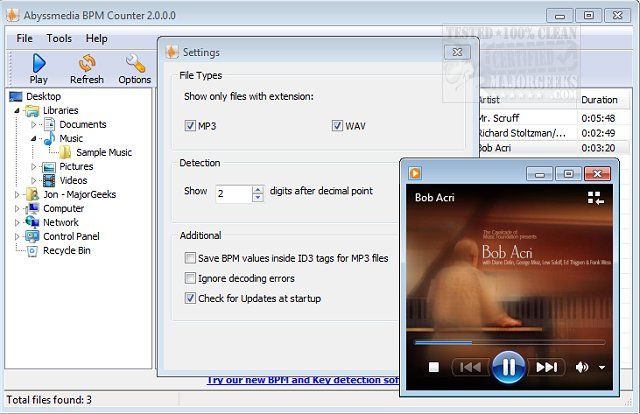Viewport: 640px width, 414px height.
Task: Enable Ignore decoding errors checkbox
Action: click(x=190, y=278)
